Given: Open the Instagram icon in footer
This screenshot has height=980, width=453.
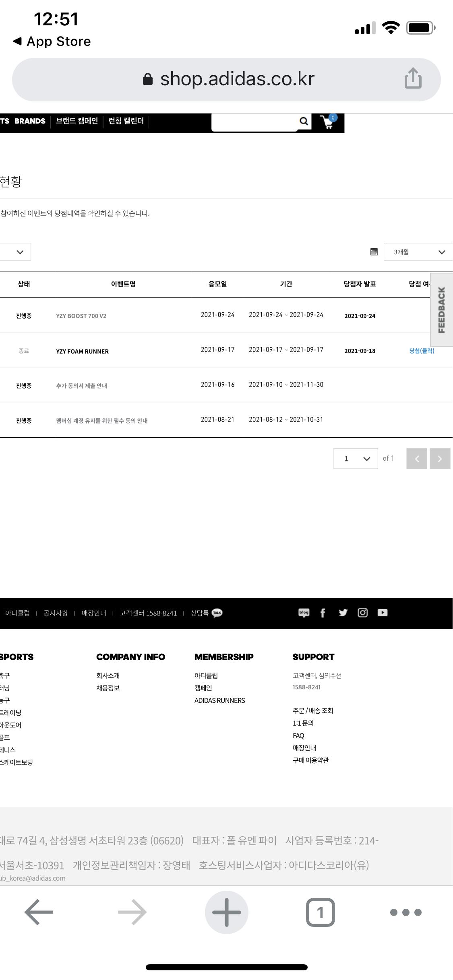Looking at the screenshot, I should coord(362,613).
